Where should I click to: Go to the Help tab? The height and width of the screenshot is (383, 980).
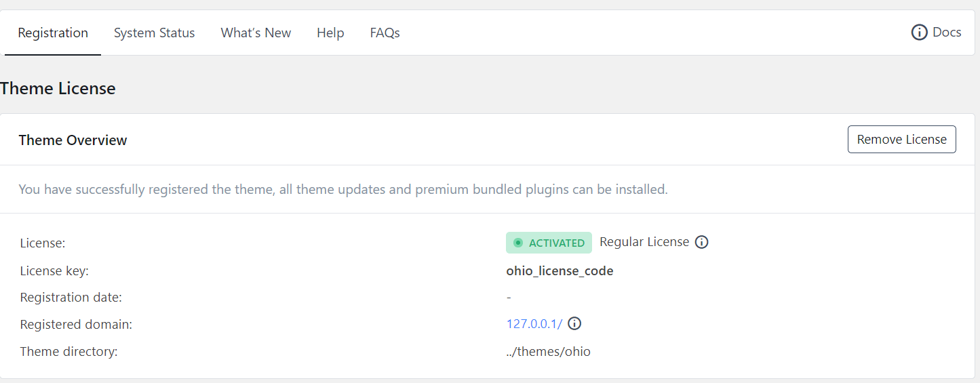click(x=330, y=33)
